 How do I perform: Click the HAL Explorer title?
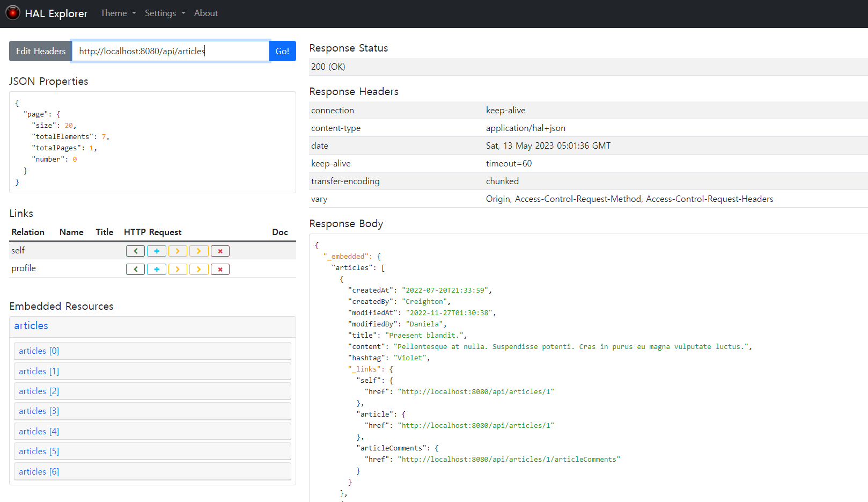[x=56, y=13]
